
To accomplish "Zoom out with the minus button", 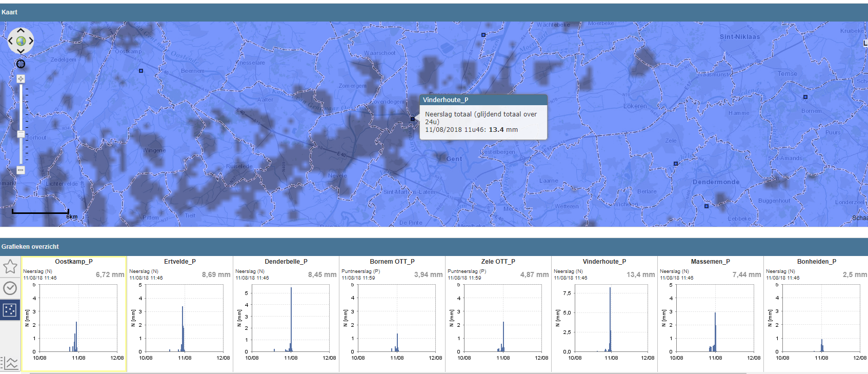I will tap(21, 170).
